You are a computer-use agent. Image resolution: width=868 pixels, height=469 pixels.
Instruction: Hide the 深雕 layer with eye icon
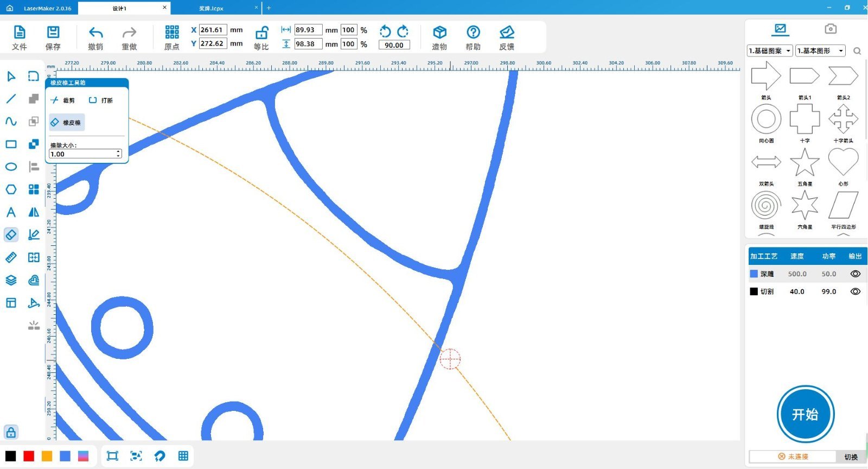point(855,274)
